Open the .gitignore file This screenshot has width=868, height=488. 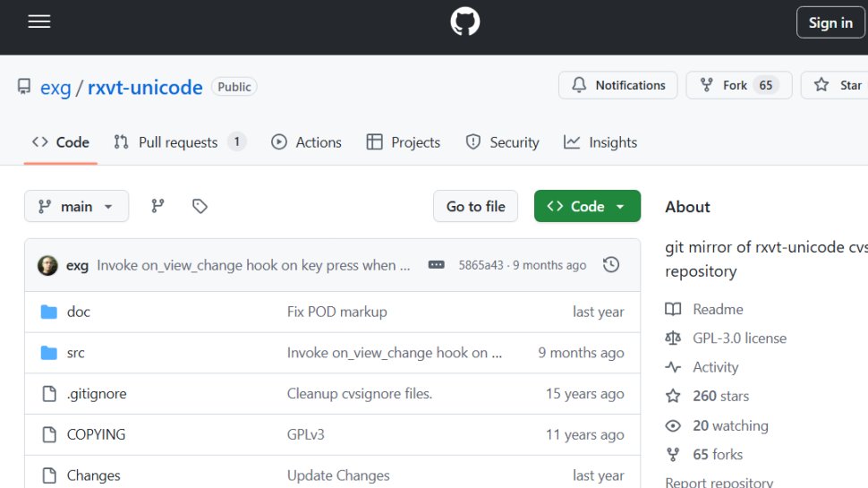coord(97,394)
